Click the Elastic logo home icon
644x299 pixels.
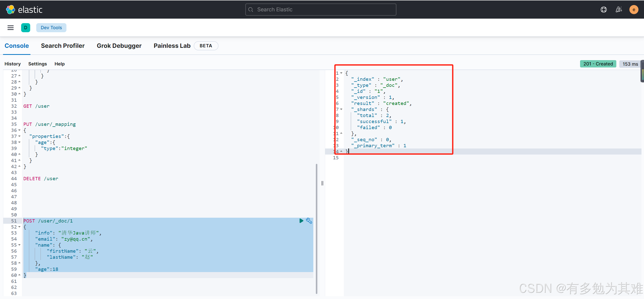tap(11, 10)
